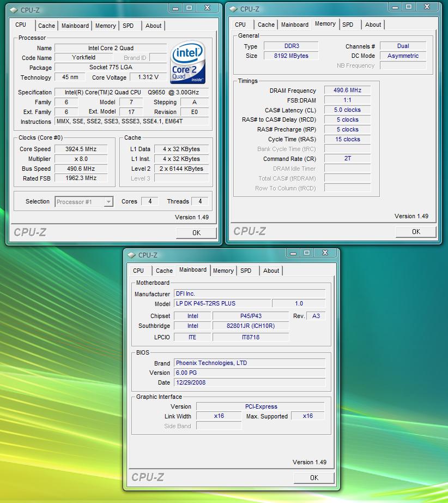
Task: Maximize the Memory tab CPU-Z window
Action: 409,7
